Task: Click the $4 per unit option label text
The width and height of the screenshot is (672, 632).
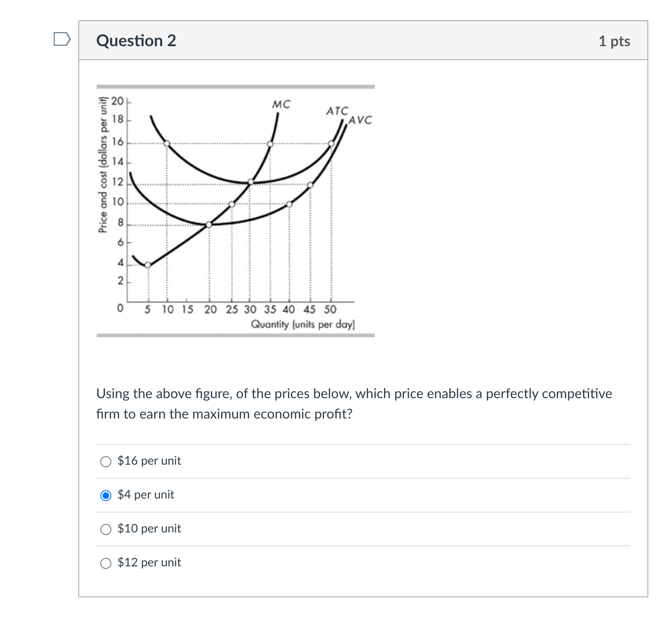Action: 145,495
